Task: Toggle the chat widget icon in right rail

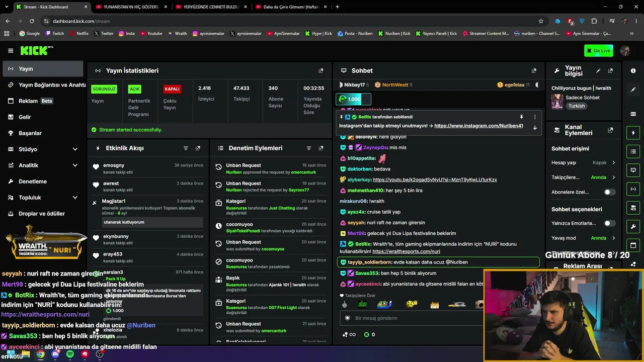Action: point(633,170)
